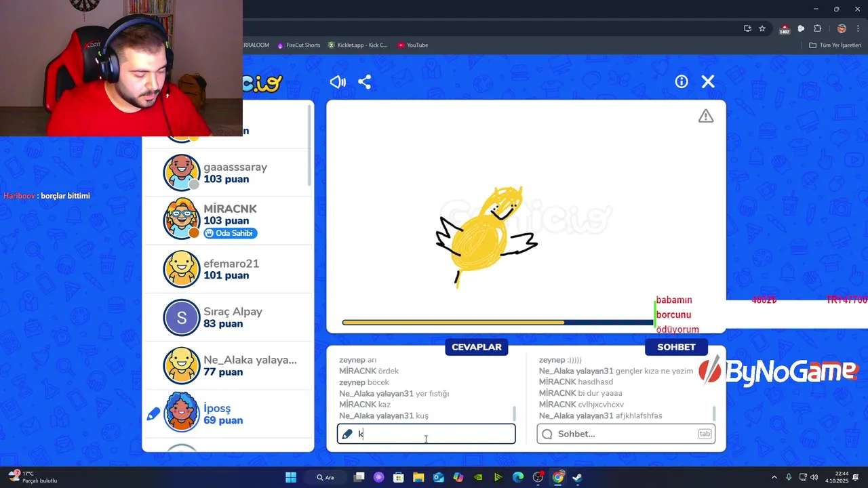The image size is (868, 488).
Task: Click 'gençler kıza ne yazim' chat message
Action: (654, 371)
